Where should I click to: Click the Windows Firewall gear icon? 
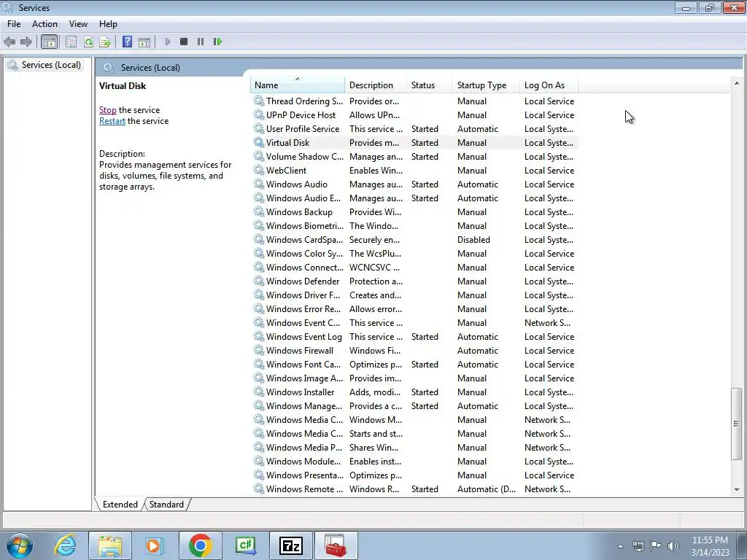click(259, 351)
